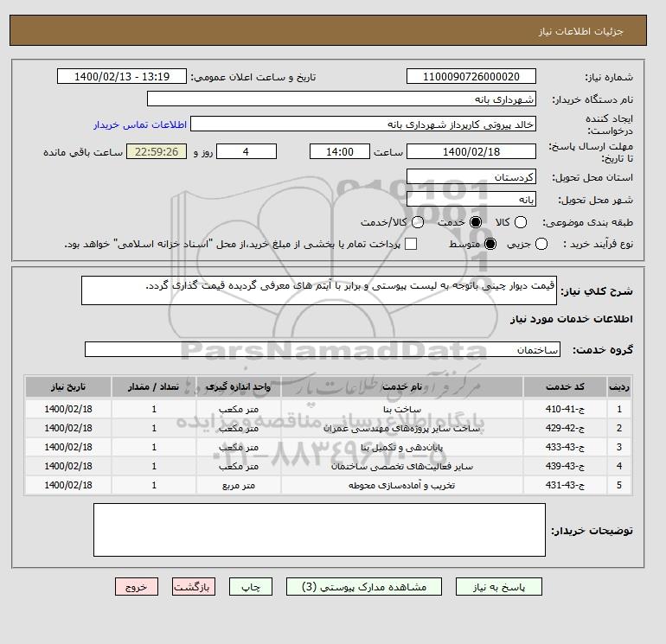The width and height of the screenshot is (666, 644).
Task: Click the deadline date field 1400/02/18
Action: (x=471, y=151)
